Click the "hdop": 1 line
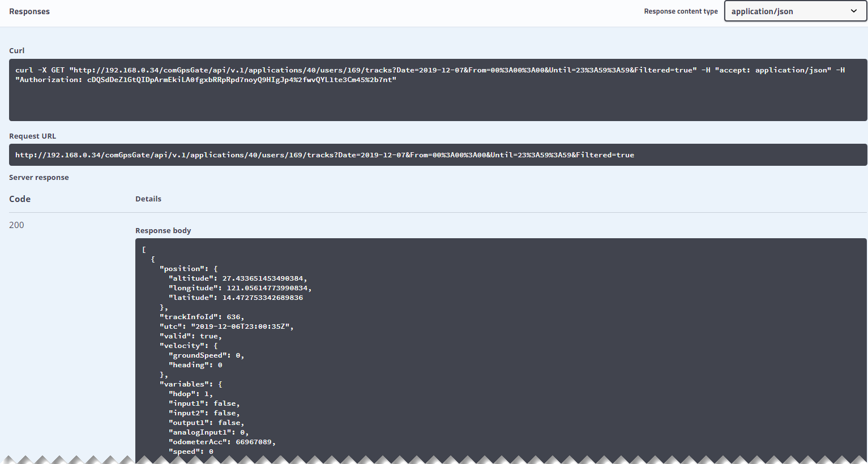 pos(191,394)
